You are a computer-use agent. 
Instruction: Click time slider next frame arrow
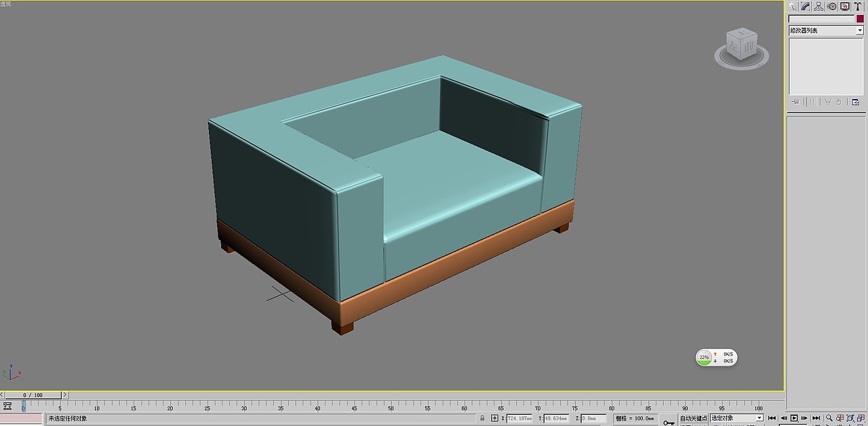point(65,395)
